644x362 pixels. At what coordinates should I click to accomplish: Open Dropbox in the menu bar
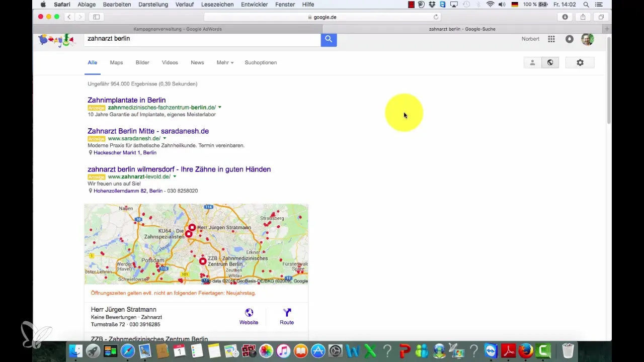[432, 5]
